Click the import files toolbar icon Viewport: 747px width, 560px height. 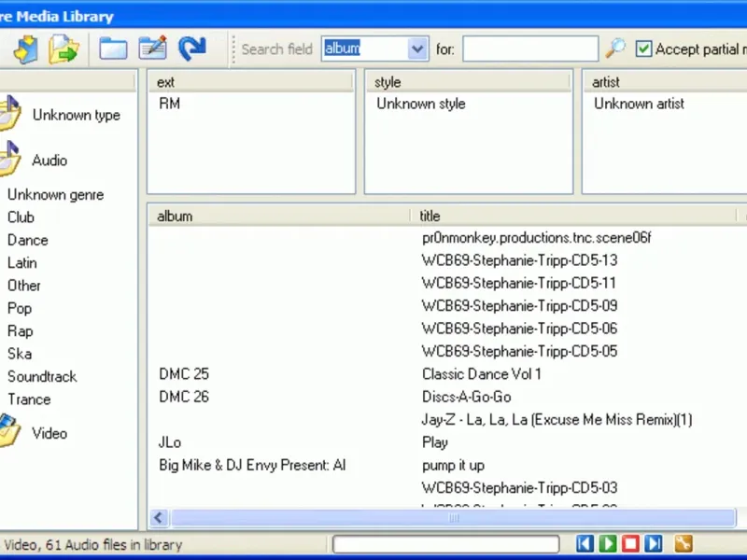(26, 49)
